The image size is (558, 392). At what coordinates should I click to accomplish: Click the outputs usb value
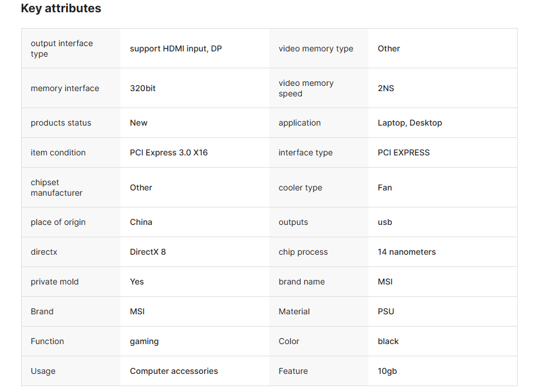tap(385, 222)
